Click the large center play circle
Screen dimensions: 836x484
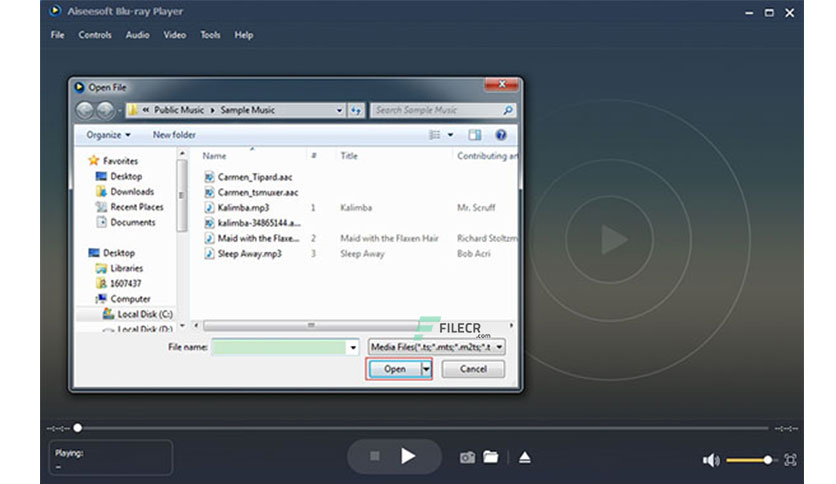(x=610, y=238)
